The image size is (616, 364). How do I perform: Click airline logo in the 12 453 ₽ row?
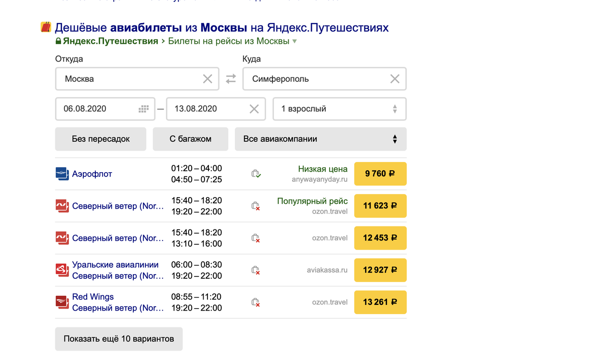(x=62, y=238)
